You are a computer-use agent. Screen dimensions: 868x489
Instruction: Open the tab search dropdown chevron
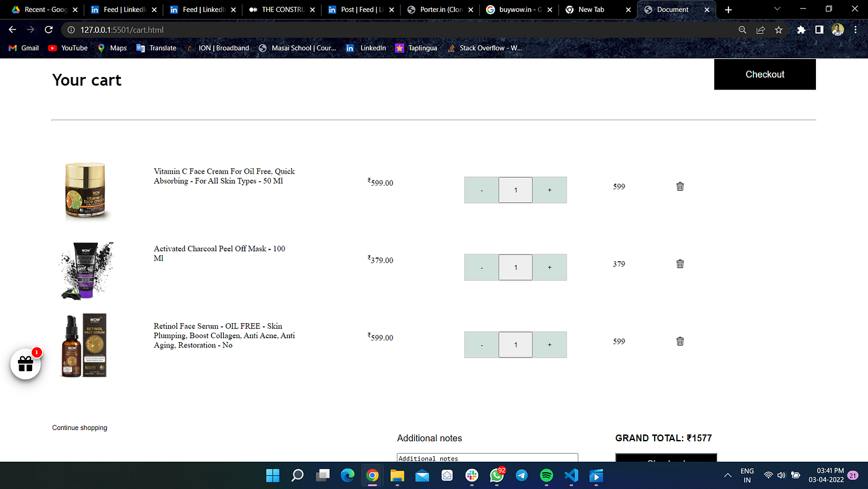tap(777, 9)
